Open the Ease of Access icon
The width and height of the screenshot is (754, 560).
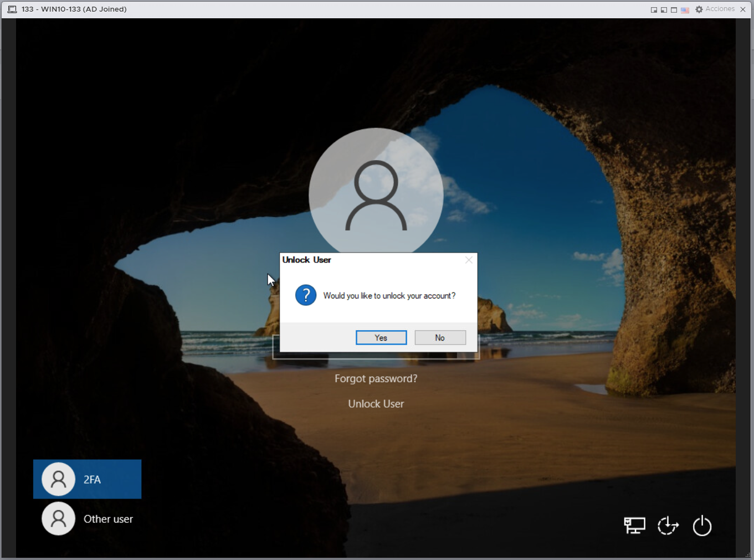pyautogui.click(x=668, y=525)
